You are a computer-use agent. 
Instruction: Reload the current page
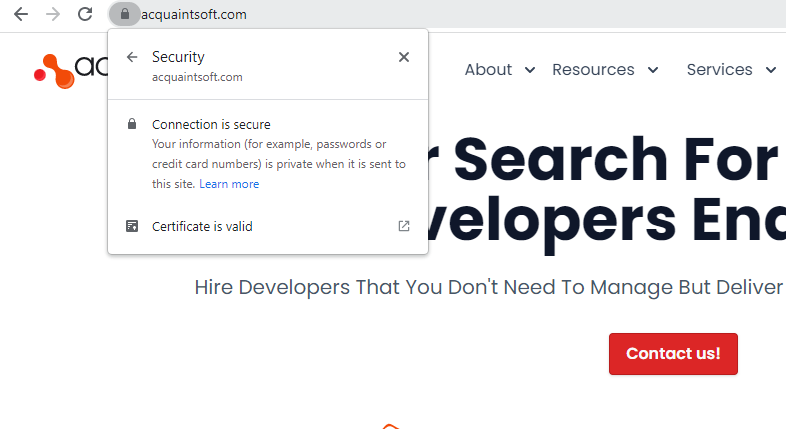point(85,14)
